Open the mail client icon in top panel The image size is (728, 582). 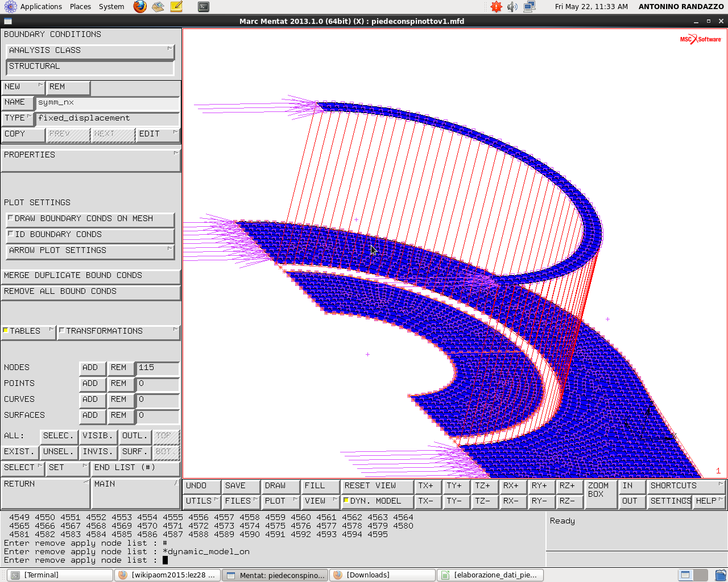coord(158,7)
